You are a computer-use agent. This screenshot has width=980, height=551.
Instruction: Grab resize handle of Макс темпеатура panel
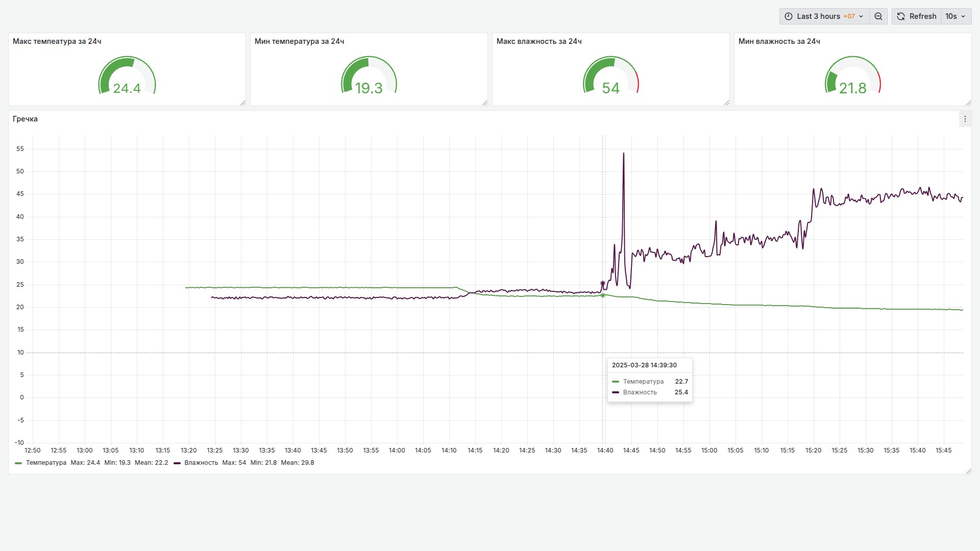coord(243,103)
